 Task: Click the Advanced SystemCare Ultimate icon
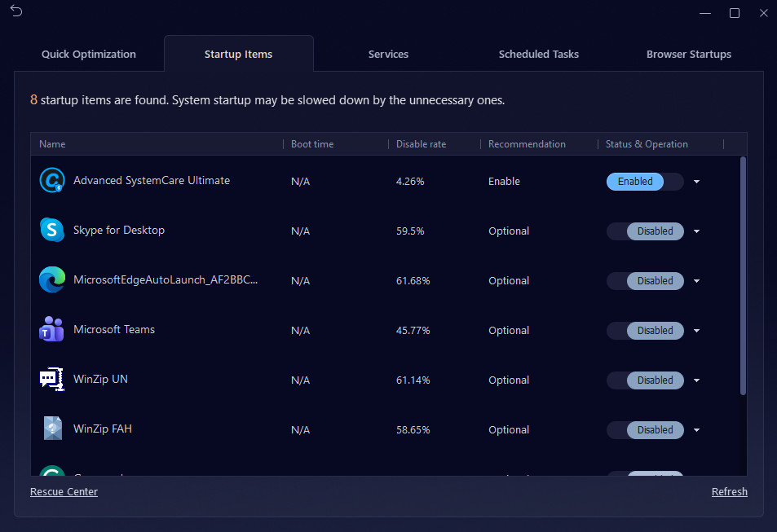pos(52,180)
